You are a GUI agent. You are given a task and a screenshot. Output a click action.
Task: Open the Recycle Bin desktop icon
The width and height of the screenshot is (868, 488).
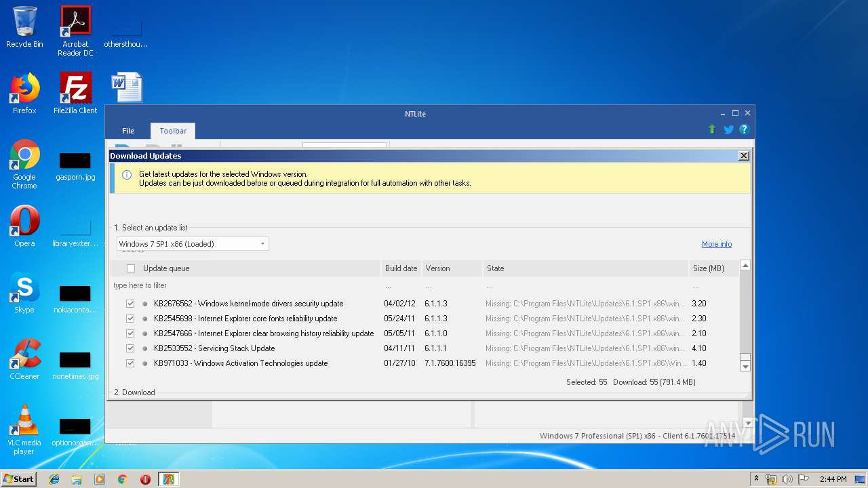tap(24, 27)
